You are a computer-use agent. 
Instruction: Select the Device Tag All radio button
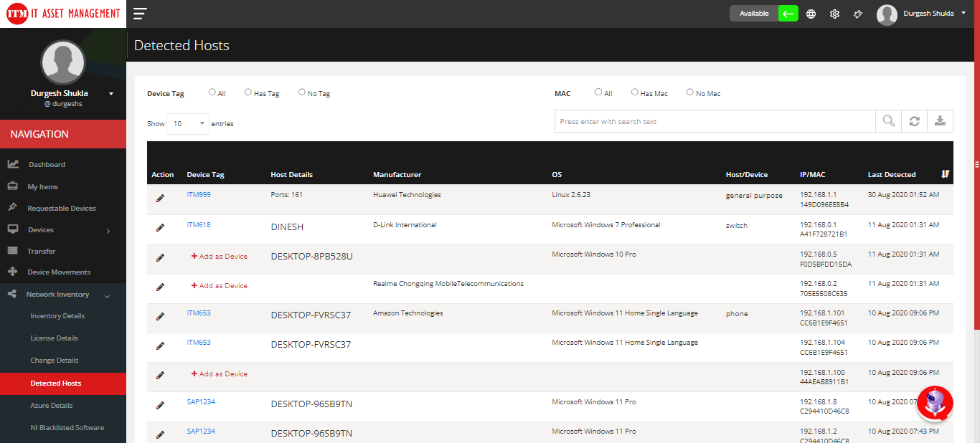(212, 92)
